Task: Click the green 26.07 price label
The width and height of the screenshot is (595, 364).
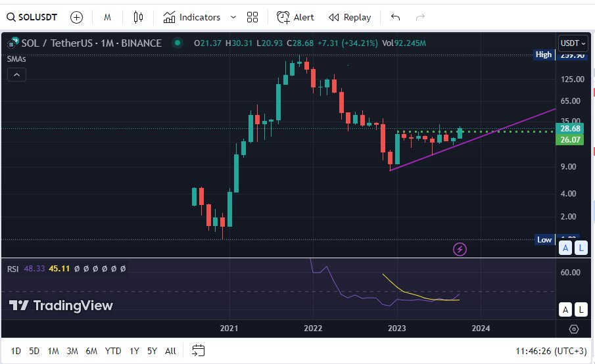Action: 570,139
